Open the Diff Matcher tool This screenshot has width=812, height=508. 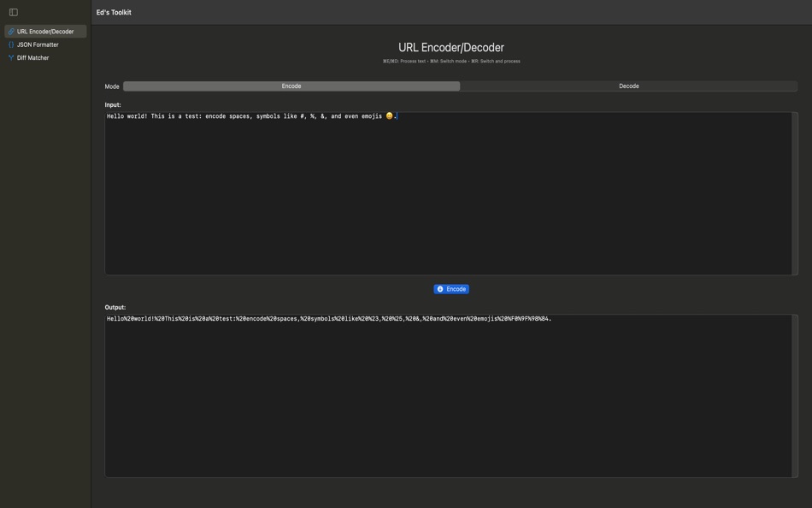32,57
